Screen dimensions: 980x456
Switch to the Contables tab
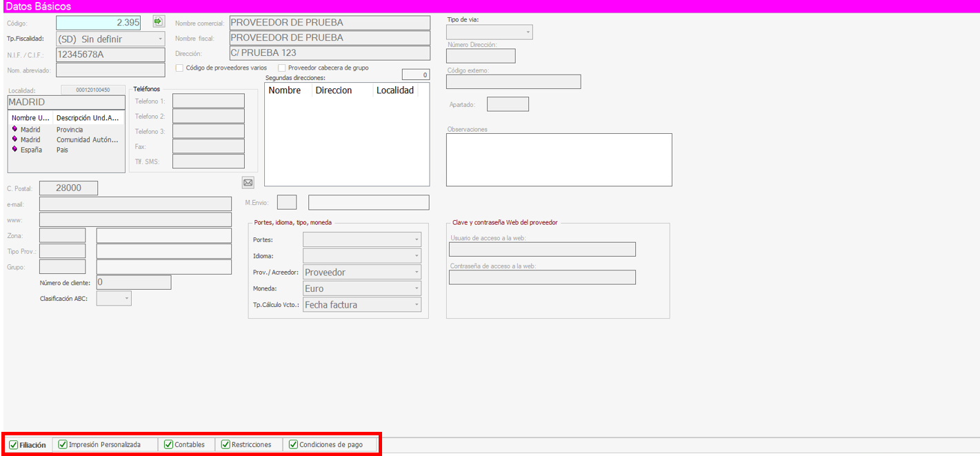186,445
